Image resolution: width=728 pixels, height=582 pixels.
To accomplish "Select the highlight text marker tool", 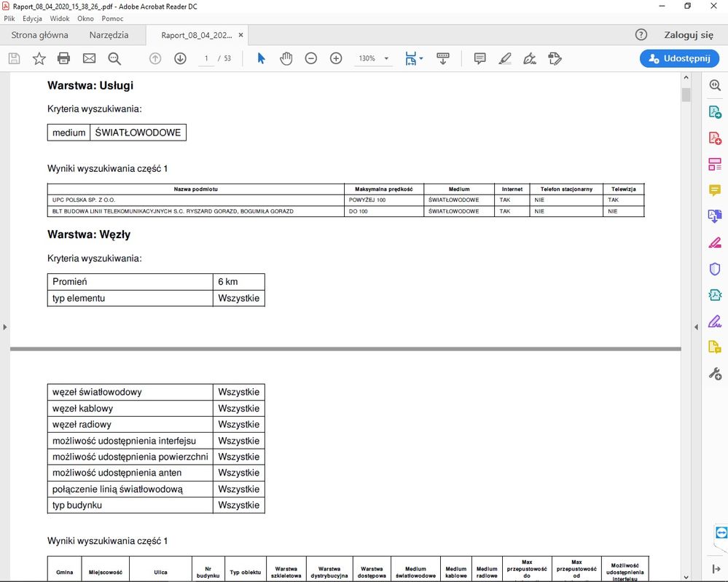I will [505, 58].
